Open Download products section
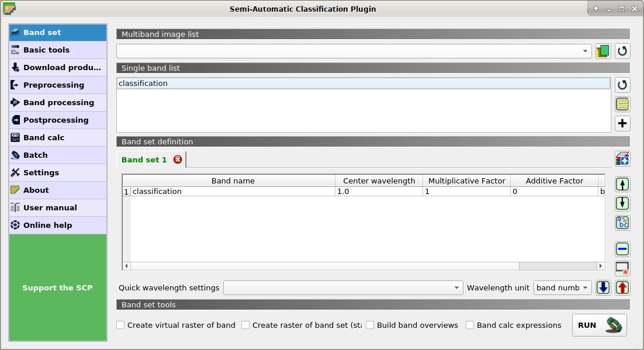Screen dimensions: 644x350 (x=57, y=67)
